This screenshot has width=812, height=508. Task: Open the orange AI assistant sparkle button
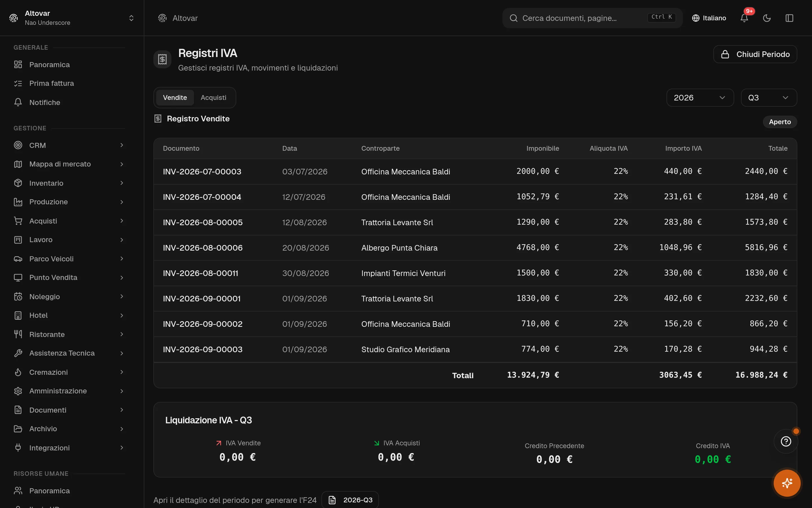(787, 483)
